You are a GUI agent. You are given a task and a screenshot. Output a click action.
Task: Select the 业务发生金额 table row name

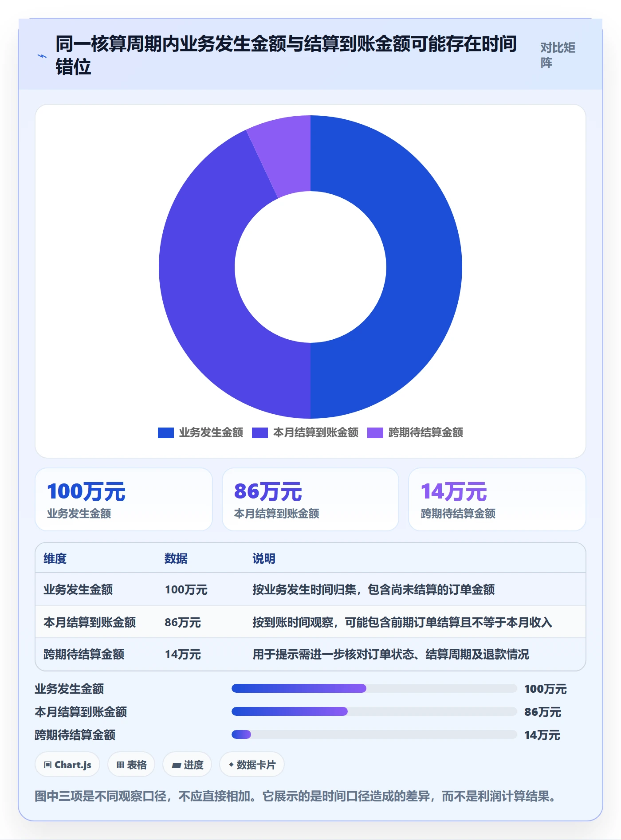click(x=78, y=589)
